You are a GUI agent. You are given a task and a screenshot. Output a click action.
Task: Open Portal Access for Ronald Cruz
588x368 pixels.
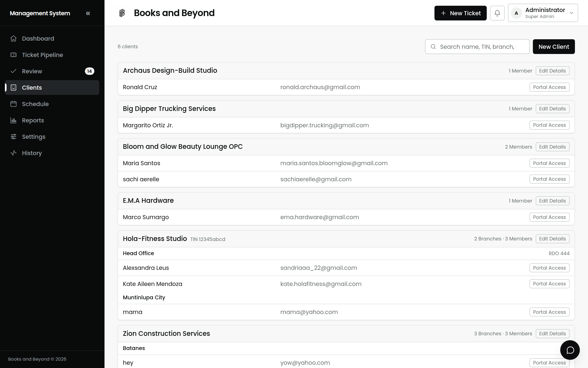point(549,87)
